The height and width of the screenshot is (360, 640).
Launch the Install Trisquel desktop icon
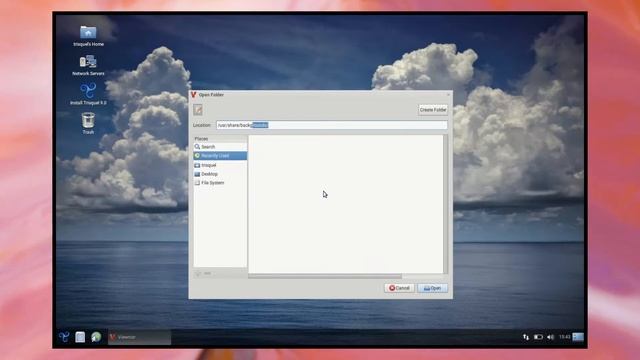click(88, 94)
